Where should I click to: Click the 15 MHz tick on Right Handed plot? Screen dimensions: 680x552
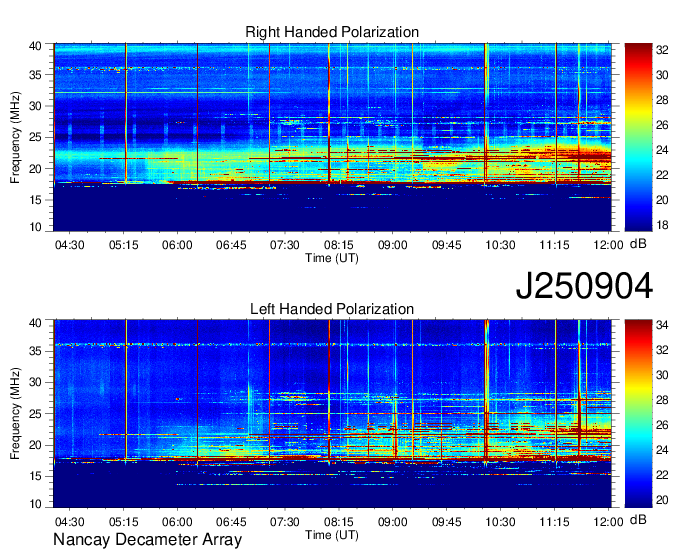pyautogui.click(x=35, y=200)
